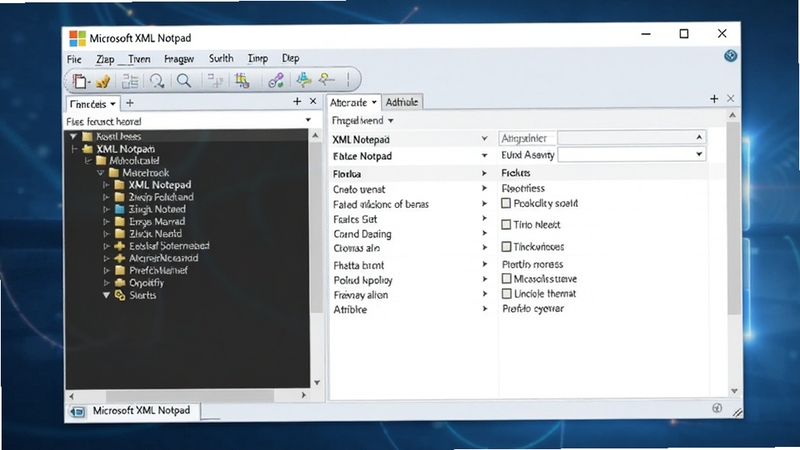Tick the Unciole thernat checkbox
The height and width of the screenshot is (450, 800).
pos(507,293)
